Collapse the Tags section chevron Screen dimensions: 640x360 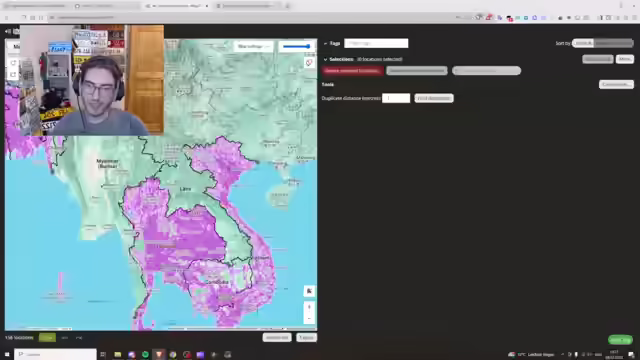325,43
